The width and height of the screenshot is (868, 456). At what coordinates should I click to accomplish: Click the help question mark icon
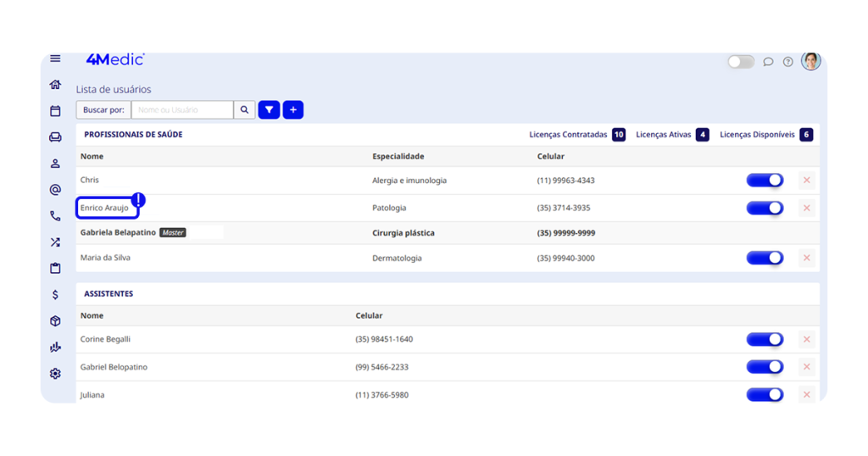pyautogui.click(x=787, y=62)
